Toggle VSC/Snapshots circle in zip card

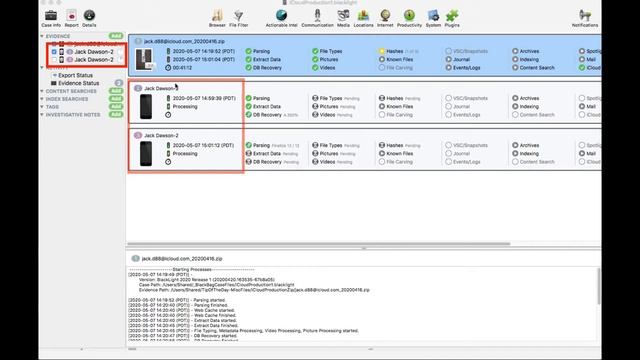pyautogui.click(x=449, y=51)
